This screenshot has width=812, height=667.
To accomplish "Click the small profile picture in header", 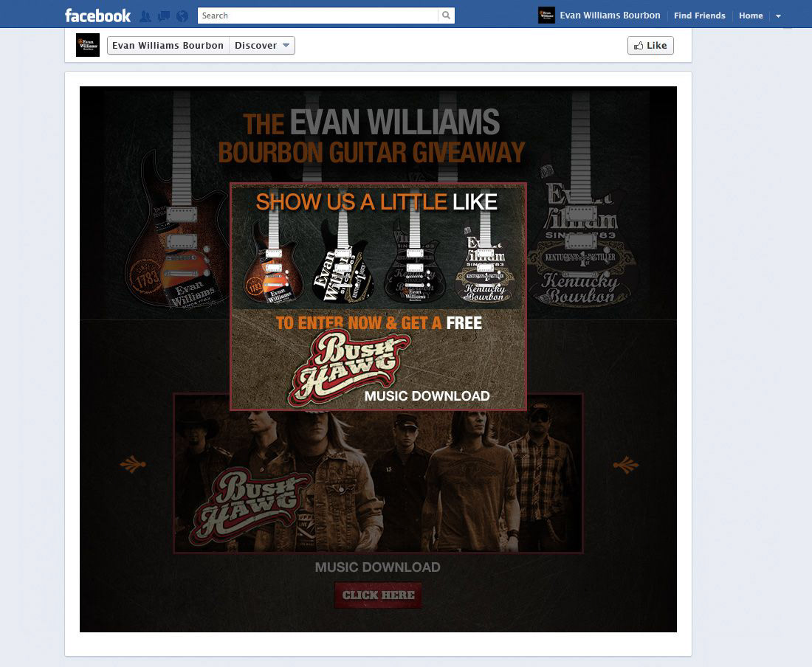I will pyautogui.click(x=546, y=15).
